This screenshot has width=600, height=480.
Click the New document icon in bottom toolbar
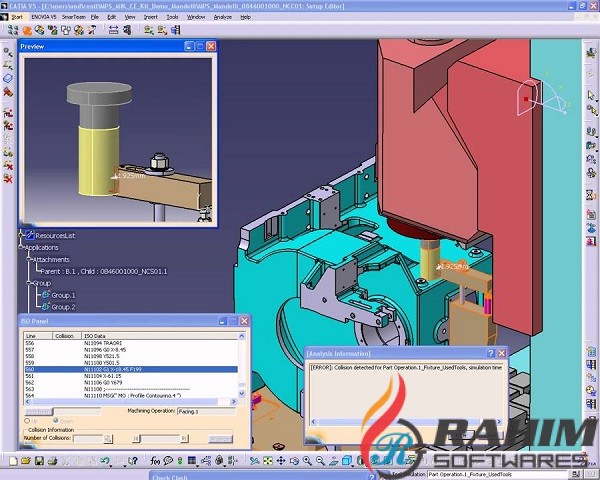coord(13,460)
